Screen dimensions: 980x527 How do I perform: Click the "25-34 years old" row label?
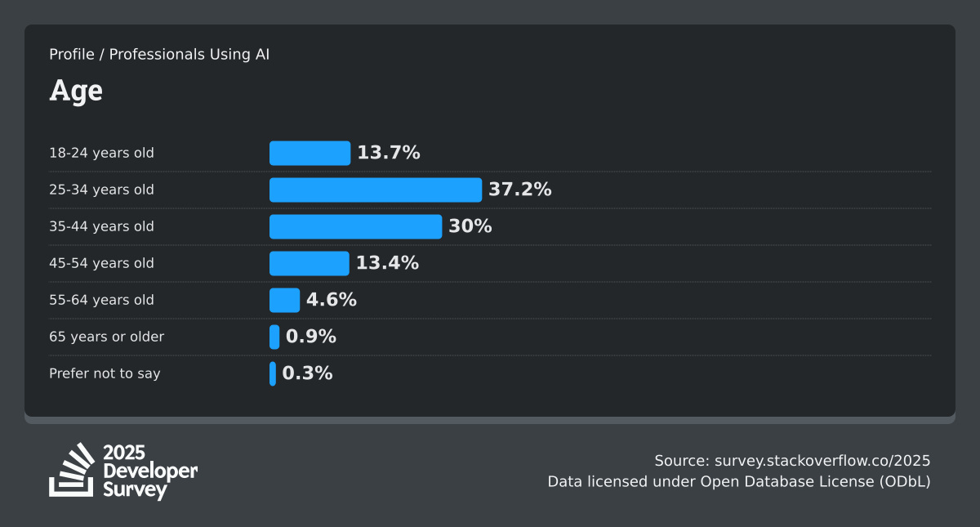[101, 190]
